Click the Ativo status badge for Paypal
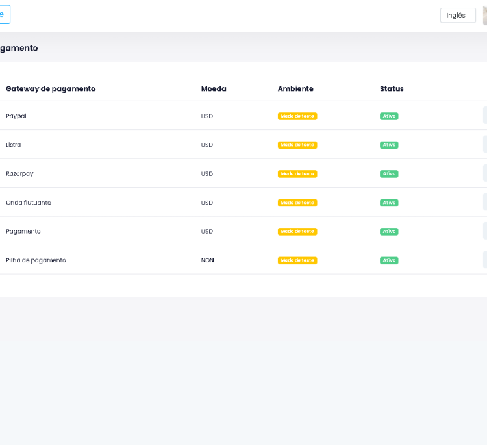 [x=389, y=116]
